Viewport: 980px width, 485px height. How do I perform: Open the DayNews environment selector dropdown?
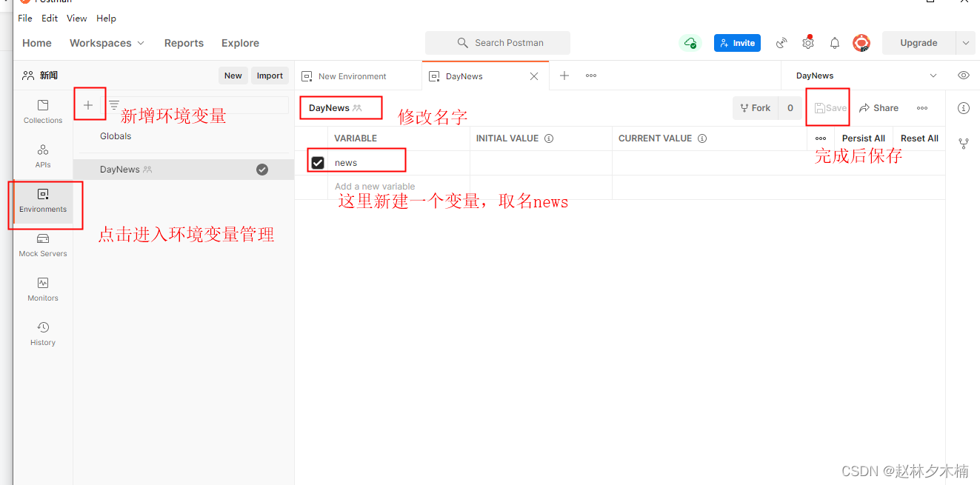(x=866, y=76)
